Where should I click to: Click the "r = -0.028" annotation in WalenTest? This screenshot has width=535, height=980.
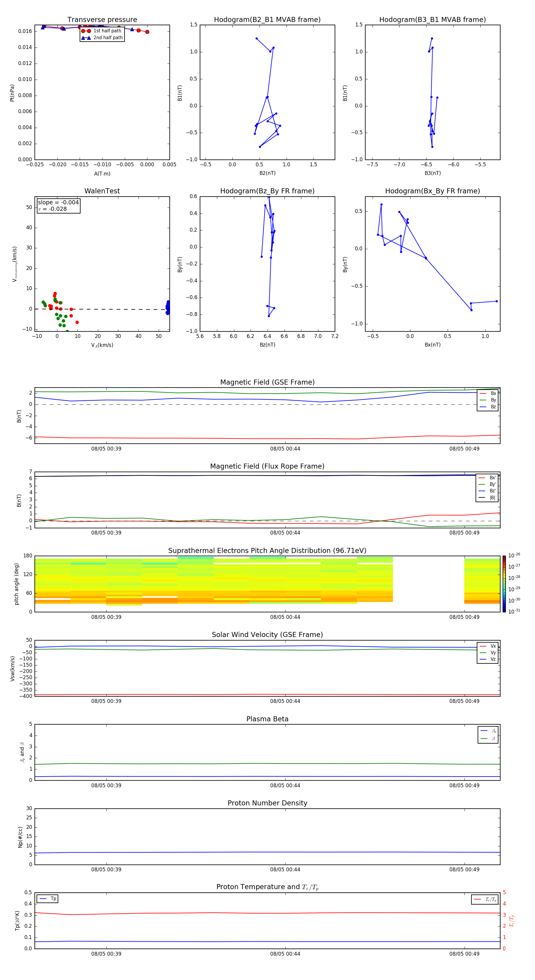(x=53, y=209)
